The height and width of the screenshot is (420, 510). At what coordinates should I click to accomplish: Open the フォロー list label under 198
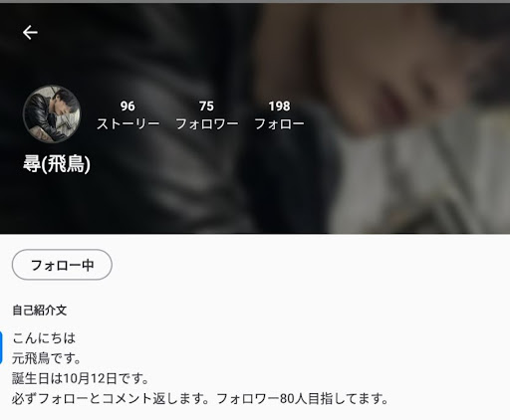point(279,124)
